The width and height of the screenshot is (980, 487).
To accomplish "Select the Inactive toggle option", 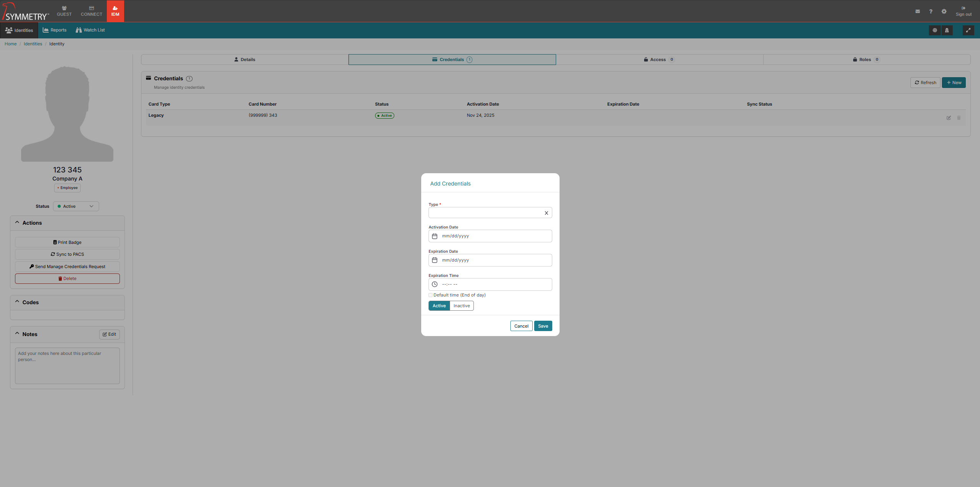I will click(x=462, y=306).
